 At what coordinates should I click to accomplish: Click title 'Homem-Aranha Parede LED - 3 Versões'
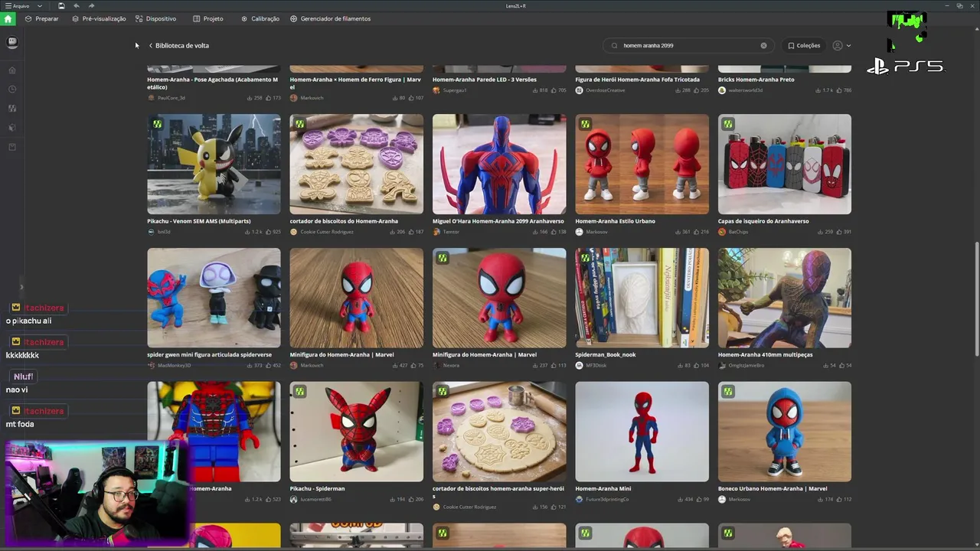coord(484,80)
